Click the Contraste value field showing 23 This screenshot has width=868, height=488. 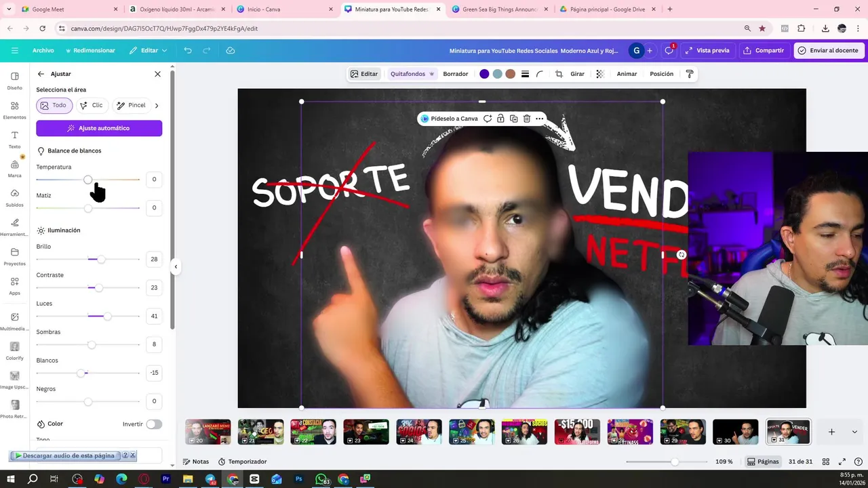coord(154,287)
